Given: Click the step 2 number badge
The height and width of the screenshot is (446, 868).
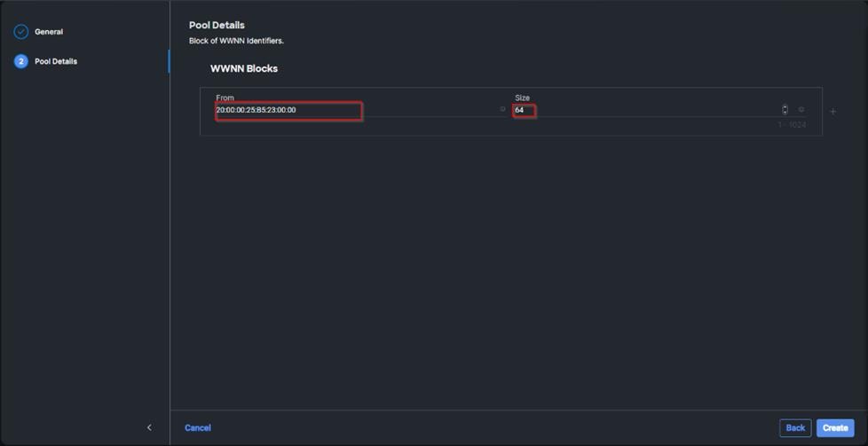Looking at the screenshot, I should pyautogui.click(x=21, y=61).
